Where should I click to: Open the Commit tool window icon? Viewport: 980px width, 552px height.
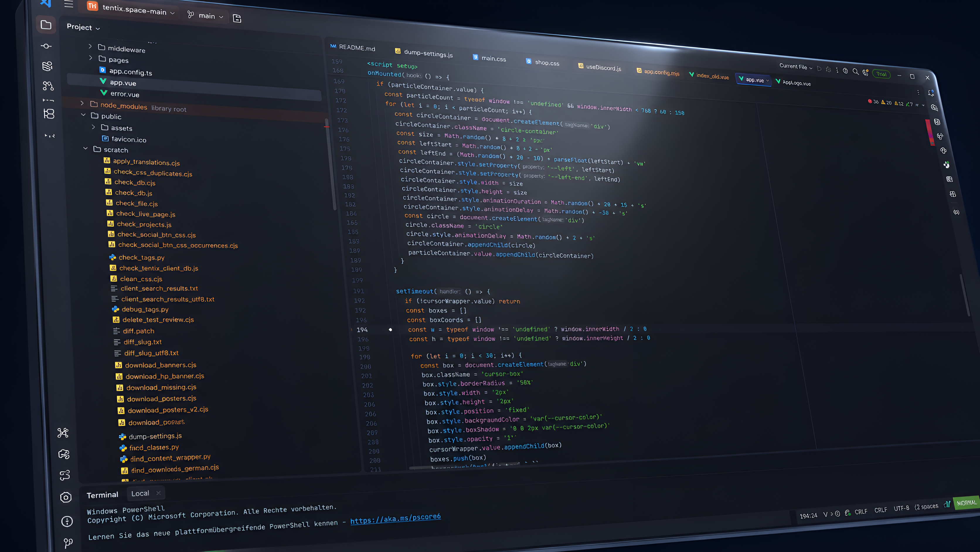click(x=46, y=46)
